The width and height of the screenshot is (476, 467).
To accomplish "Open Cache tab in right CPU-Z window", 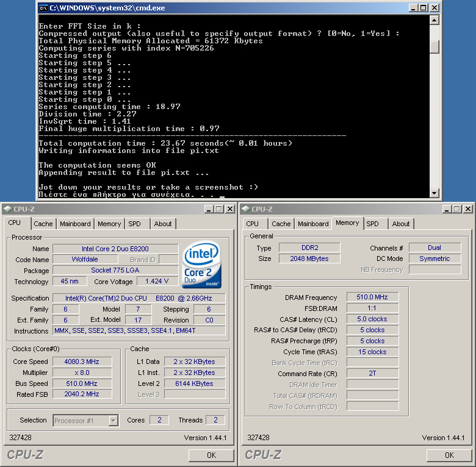I will click(281, 224).
